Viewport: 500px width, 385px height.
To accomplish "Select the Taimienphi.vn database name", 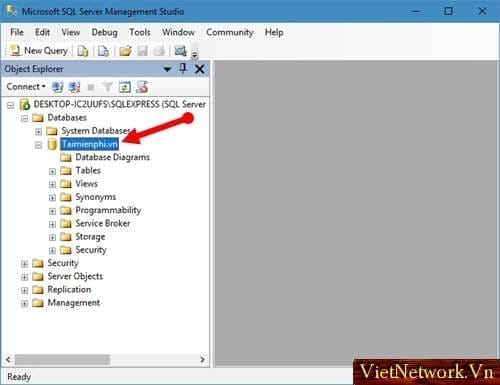I will click(x=90, y=144).
